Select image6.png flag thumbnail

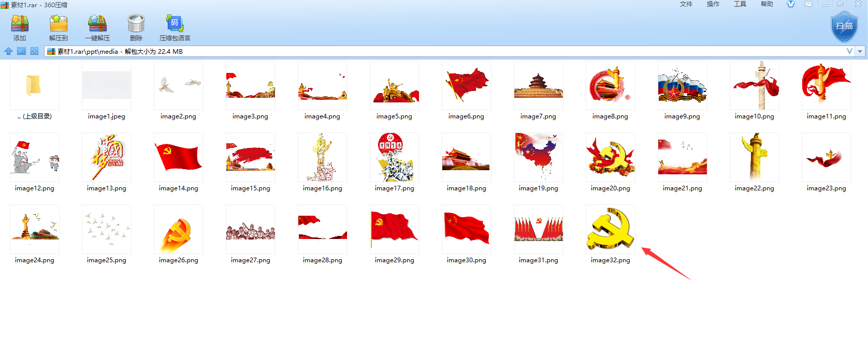pyautogui.click(x=467, y=85)
